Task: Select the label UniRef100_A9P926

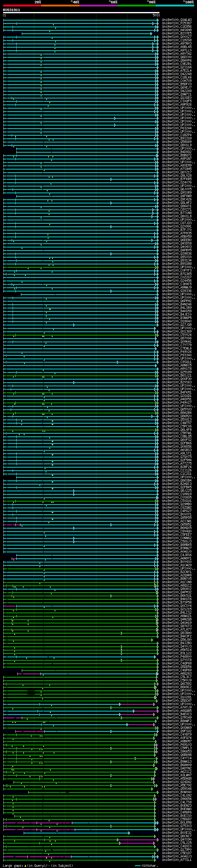Action: pyautogui.click(x=177, y=104)
